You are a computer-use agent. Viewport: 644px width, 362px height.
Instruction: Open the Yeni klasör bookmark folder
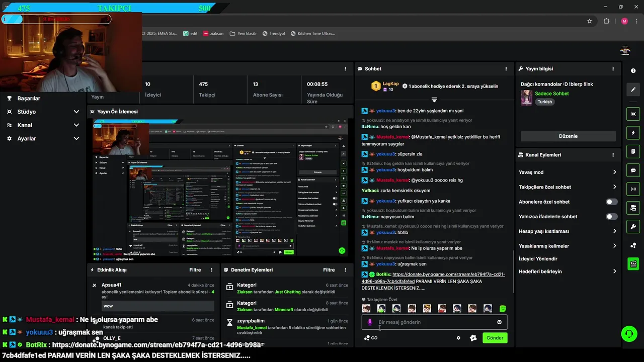click(243, 33)
